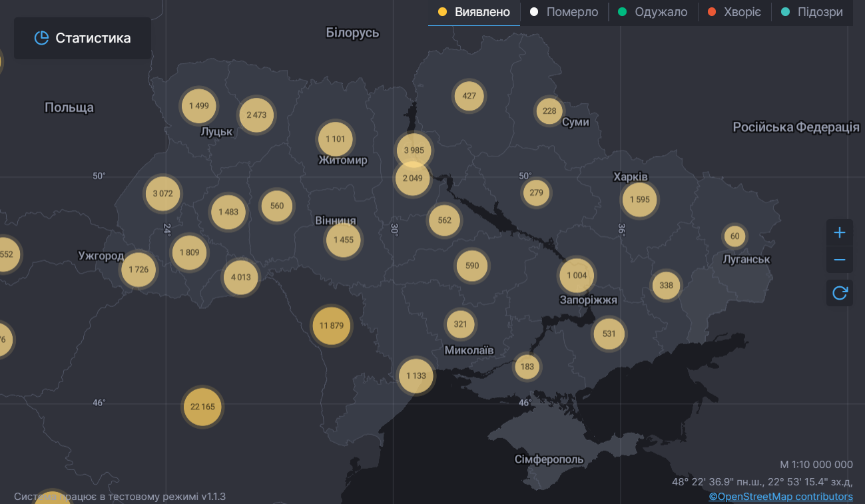Viewport: 865px width, 504px height.
Task: Zoom in with the plus button
Action: pos(840,232)
